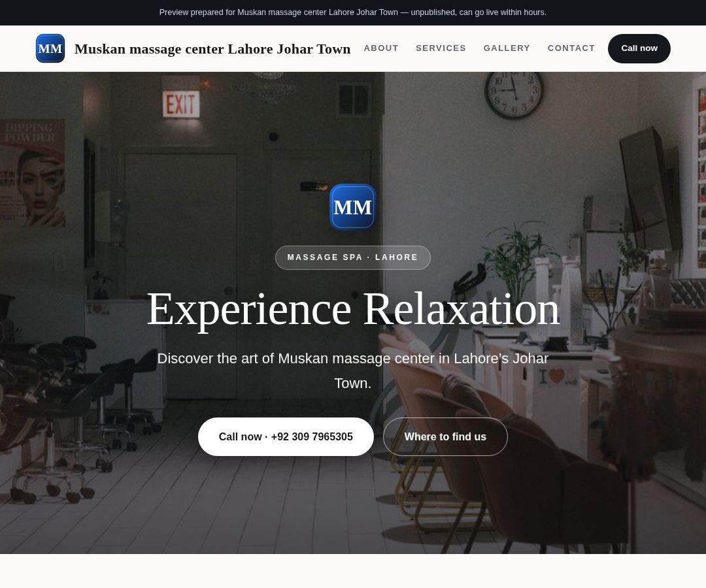
Task: Click the MM logo icon in the header
Action: (50, 48)
